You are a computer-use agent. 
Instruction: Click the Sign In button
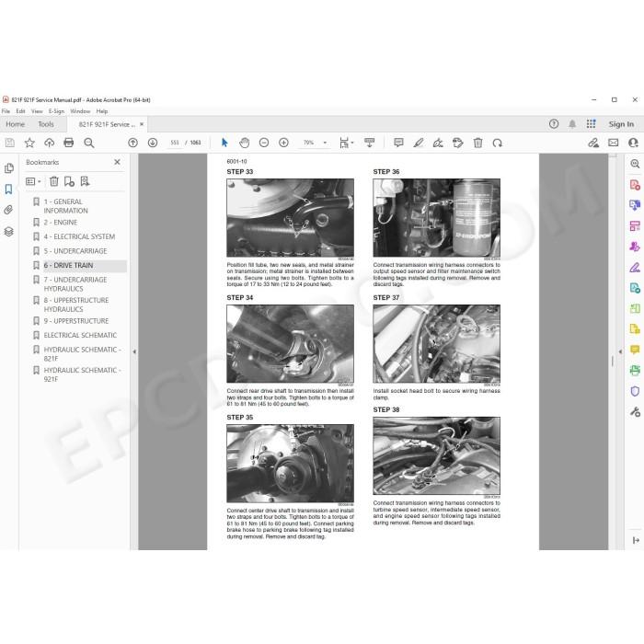pyautogui.click(x=621, y=124)
